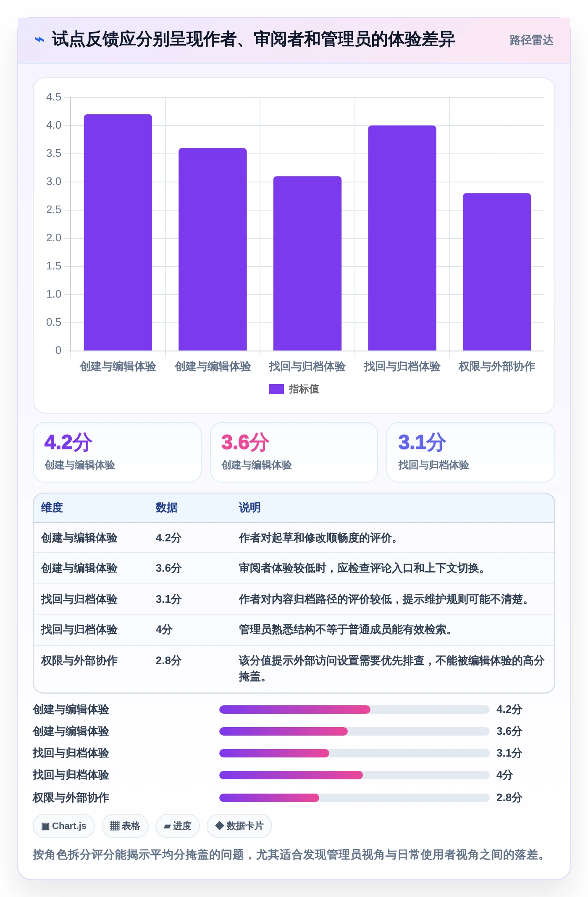
Task: Click the 数据 column header
Action: click(167, 508)
